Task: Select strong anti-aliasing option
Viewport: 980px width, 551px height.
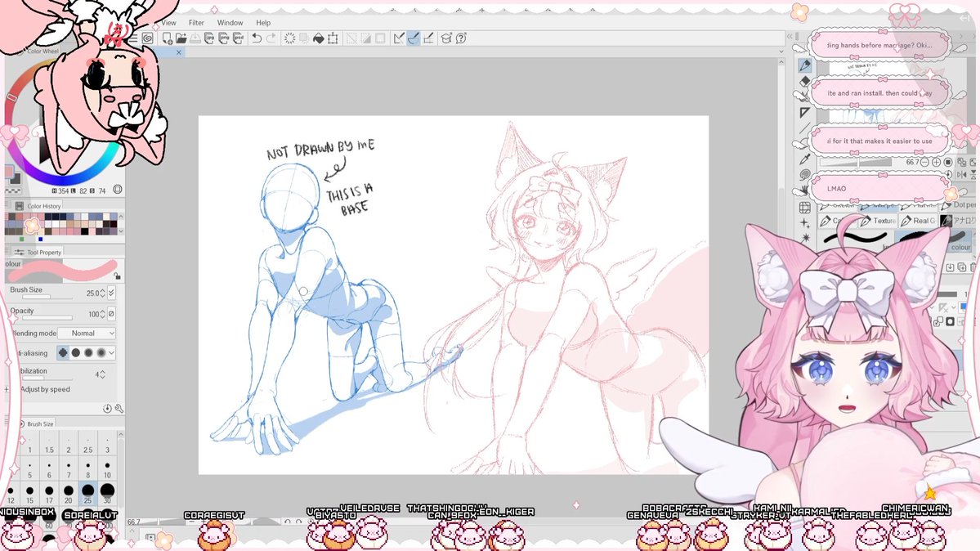Action: pos(101,353)
